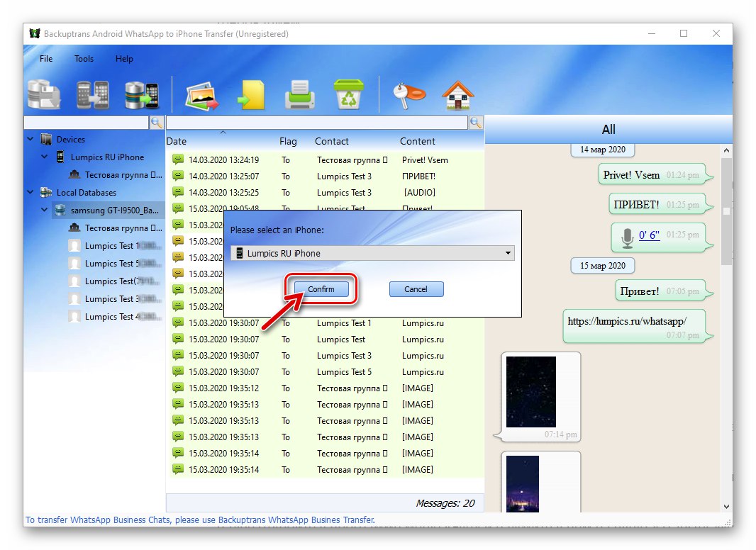Open the night sunset image thumbnail

tap(523, 483)
